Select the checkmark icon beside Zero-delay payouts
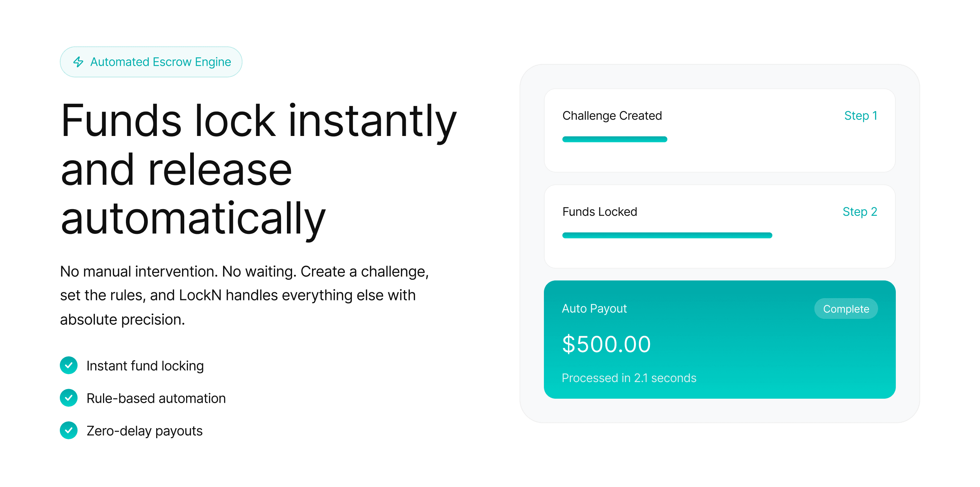980x487 pixels. click(69, 430)
